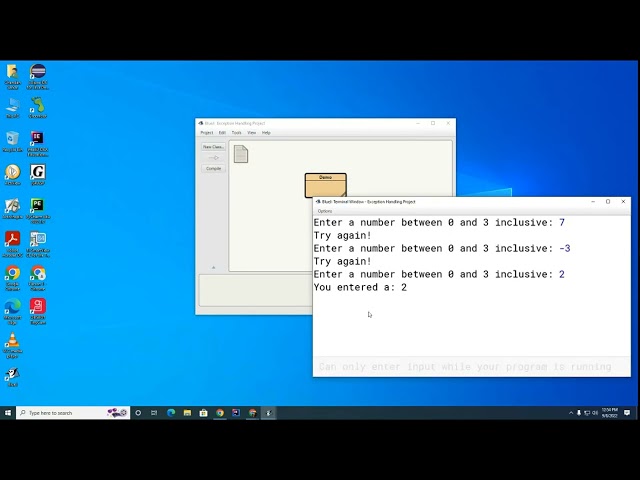
Task: Open the Adobe Acrobat desktop shortcut
Action: 13,244
